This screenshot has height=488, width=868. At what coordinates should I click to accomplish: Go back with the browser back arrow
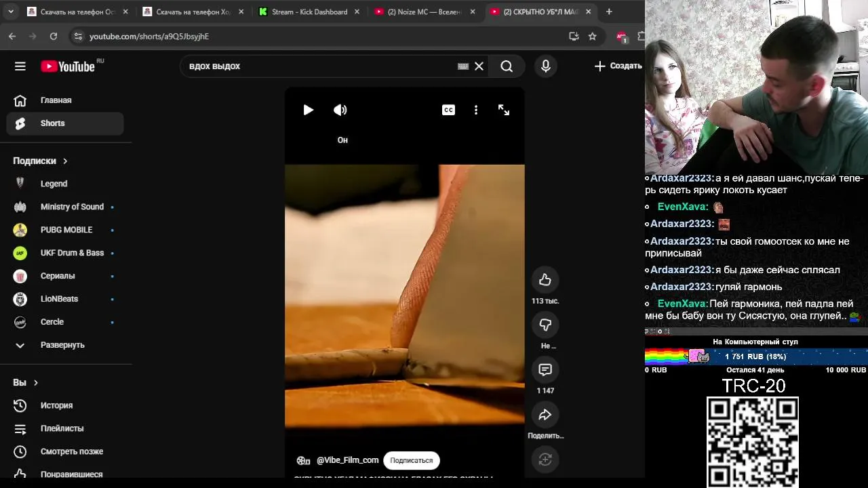click(12, 37)
